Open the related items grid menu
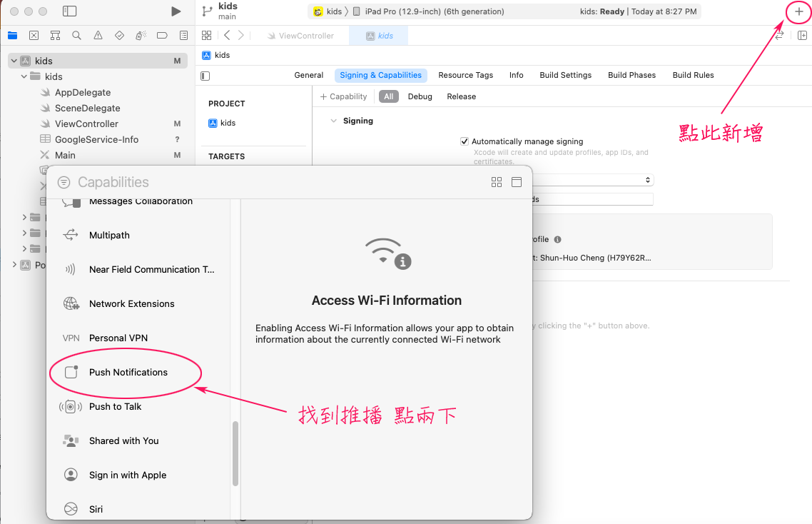The width and height of the screenshot is (812, 524). click(207, 35)
